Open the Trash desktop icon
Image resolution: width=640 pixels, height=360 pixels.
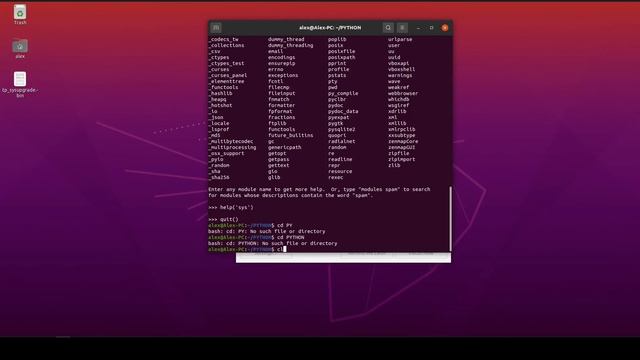20,15
